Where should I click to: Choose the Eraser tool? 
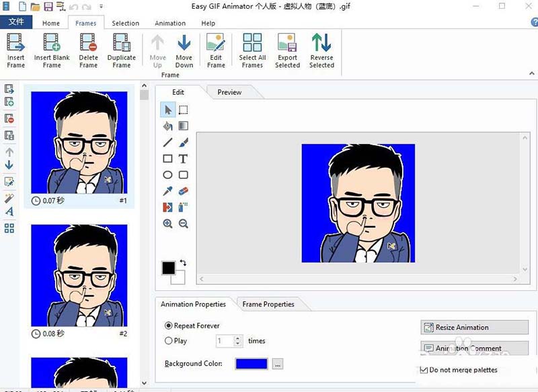point(183,191)
